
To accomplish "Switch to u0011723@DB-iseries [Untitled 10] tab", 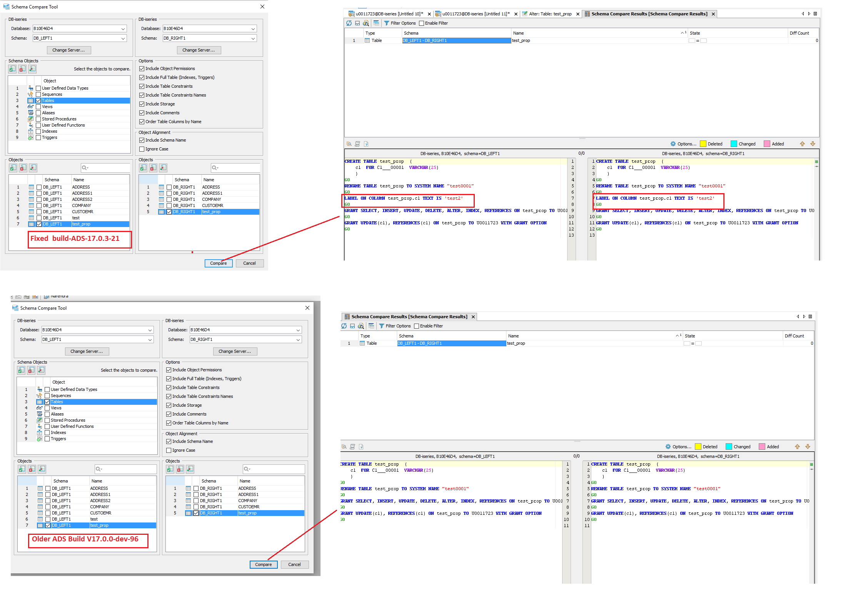I will tap(389, 14).
